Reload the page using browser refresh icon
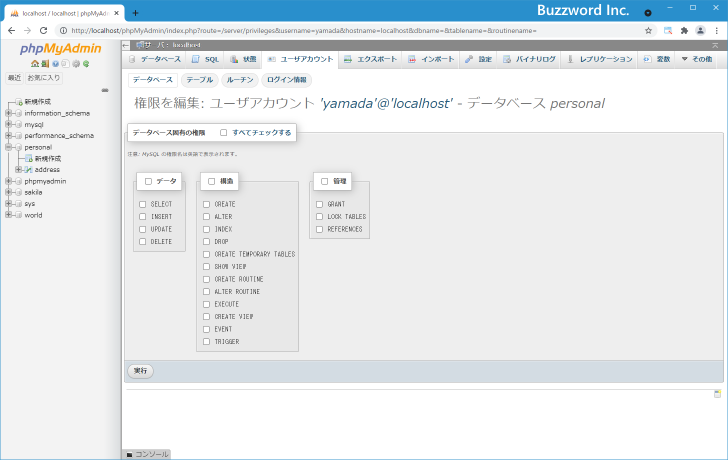Screen dimensions: 728x460 click(x=44, y=31)
